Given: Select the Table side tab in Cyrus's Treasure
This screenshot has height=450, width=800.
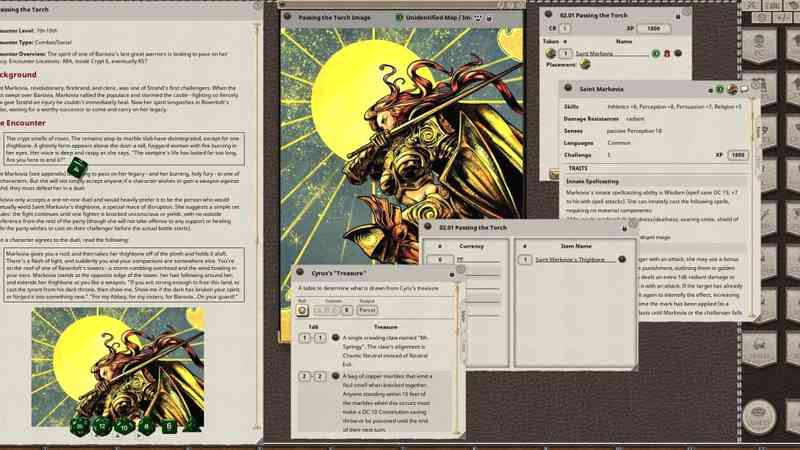Looking at the screenshot, I should [x=463, y=316].
